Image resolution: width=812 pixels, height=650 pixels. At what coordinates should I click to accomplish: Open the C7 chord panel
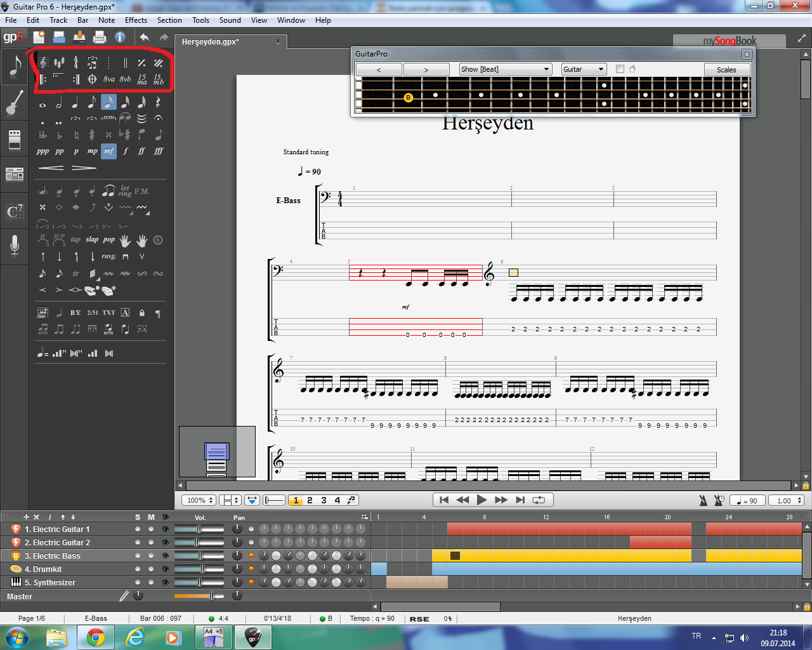coord(14,211)
